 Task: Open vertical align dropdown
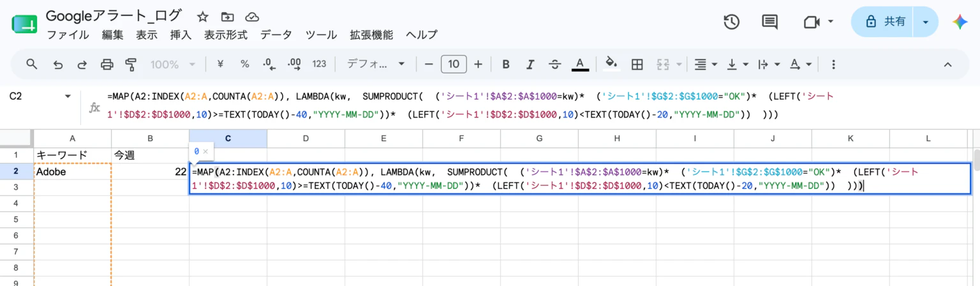(738, 64)
